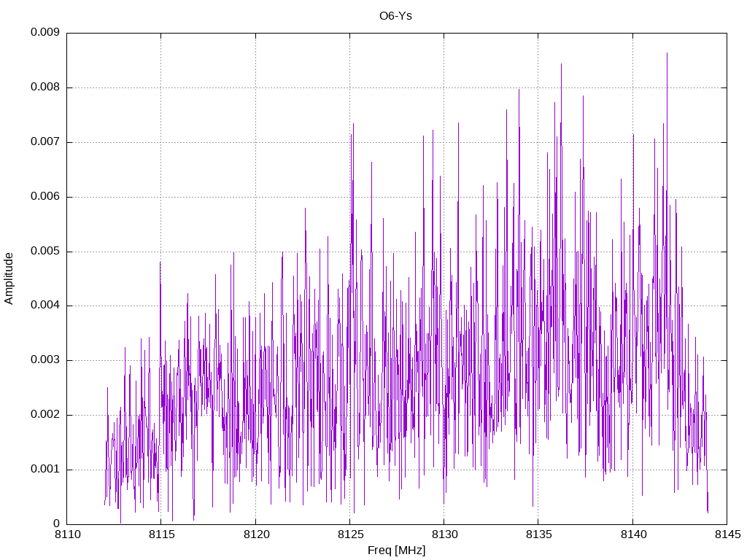Click the 0.002 y-axis tick label
This screenshot has height=560, width=747.
click(x=45, y=414)
